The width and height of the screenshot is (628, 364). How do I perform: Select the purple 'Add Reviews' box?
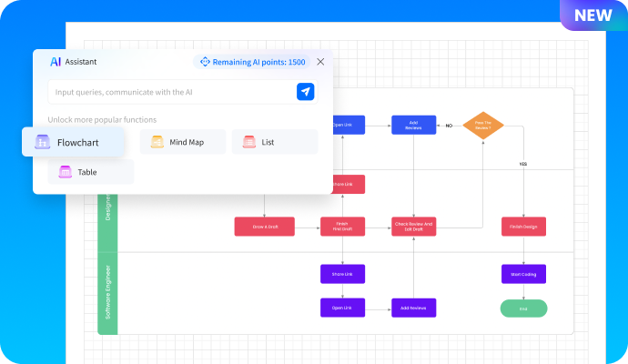pyautogui.click(x=413, y=308)
